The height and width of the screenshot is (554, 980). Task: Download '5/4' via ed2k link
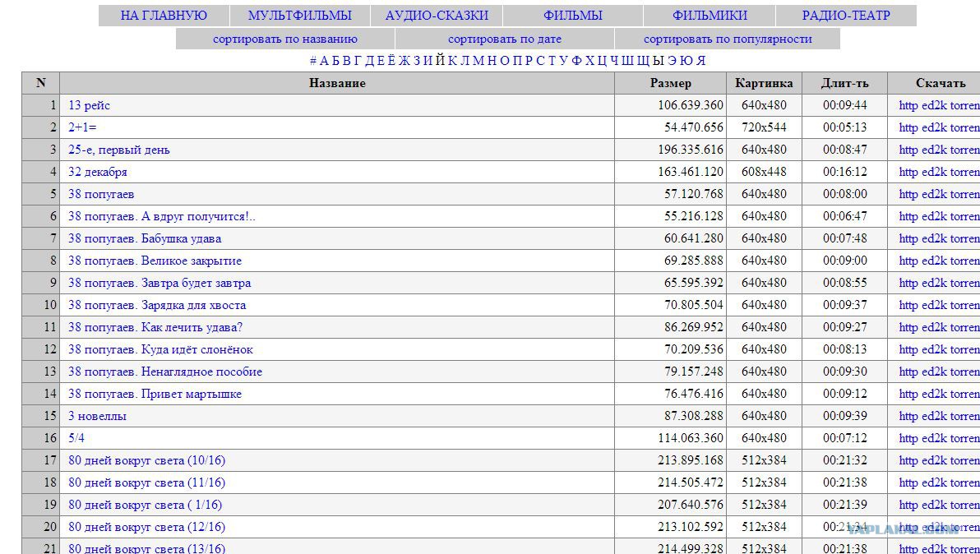935,438
